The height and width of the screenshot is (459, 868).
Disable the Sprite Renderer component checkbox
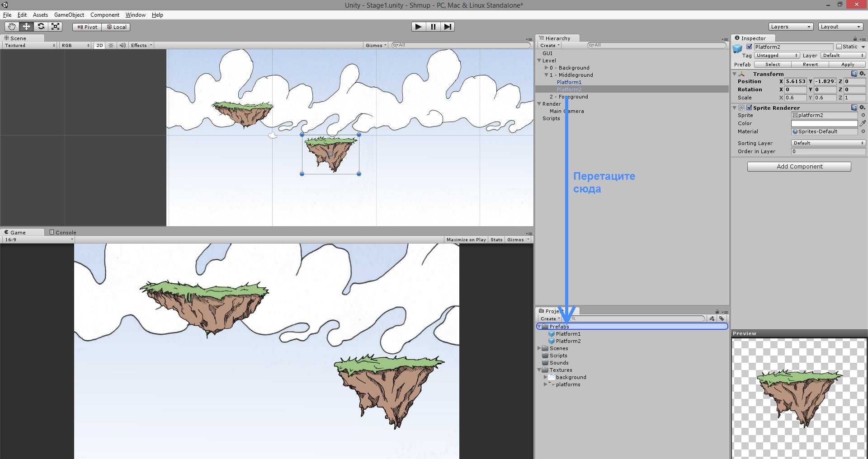pos(749,108)
